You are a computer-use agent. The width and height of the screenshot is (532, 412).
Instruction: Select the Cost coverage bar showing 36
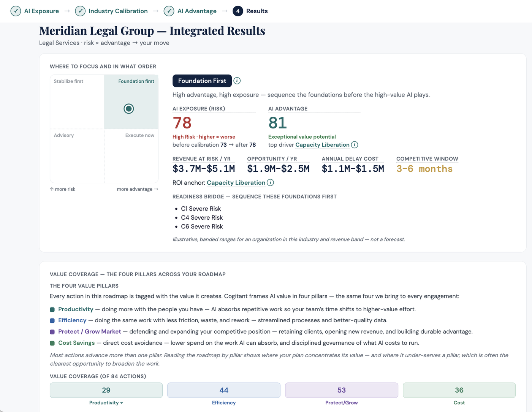459,390
